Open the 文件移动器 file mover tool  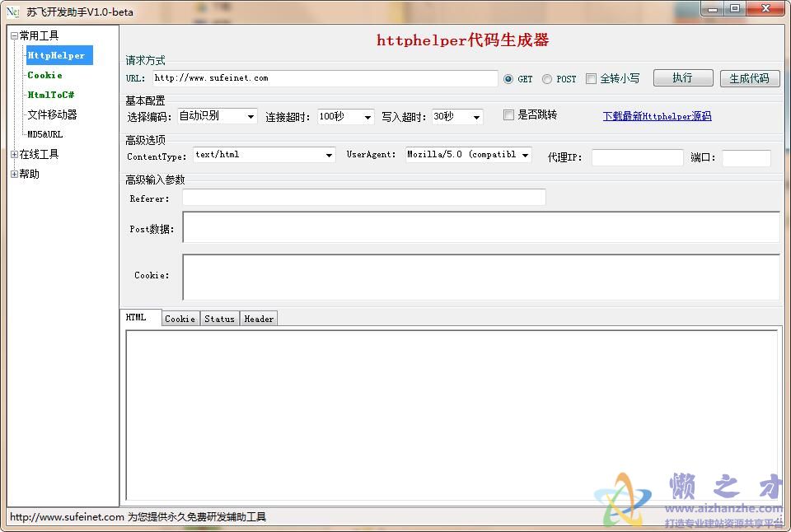[54, 114]
